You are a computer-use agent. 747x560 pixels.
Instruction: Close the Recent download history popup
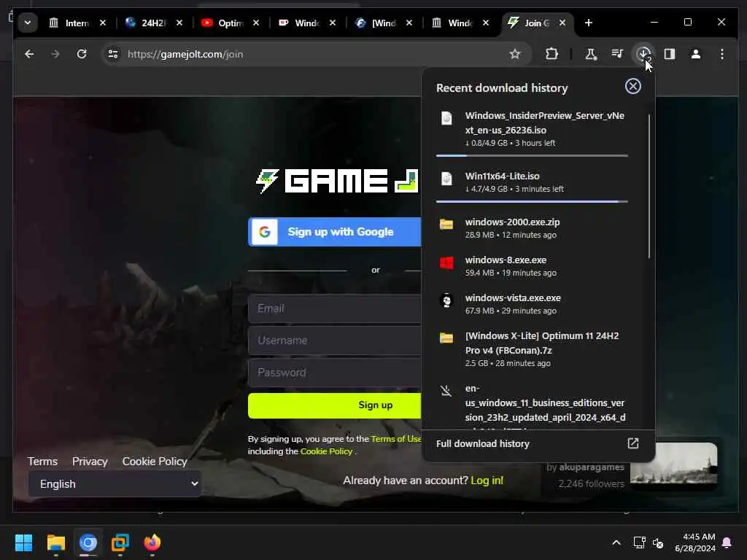(x=632, y=86)
